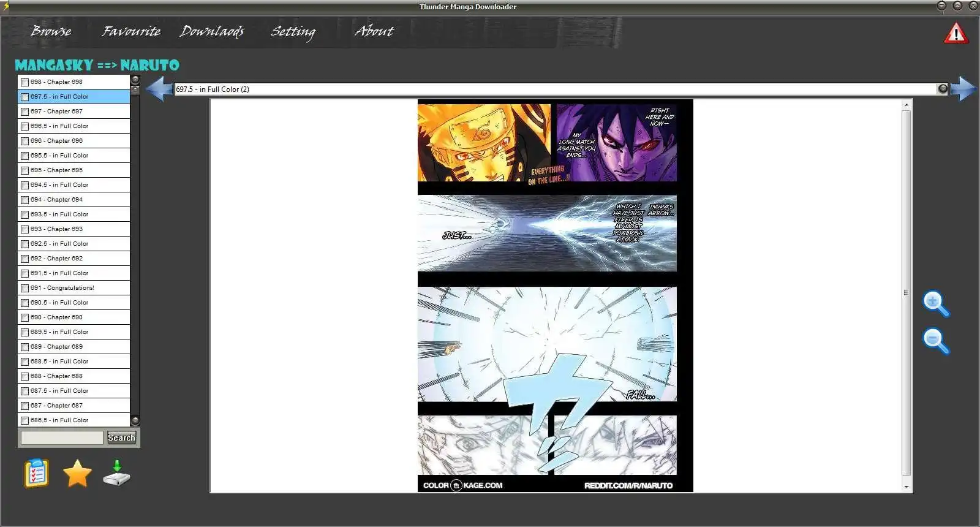Mark the 693.5 - in Full Color checkbox

tap(24, 214)
